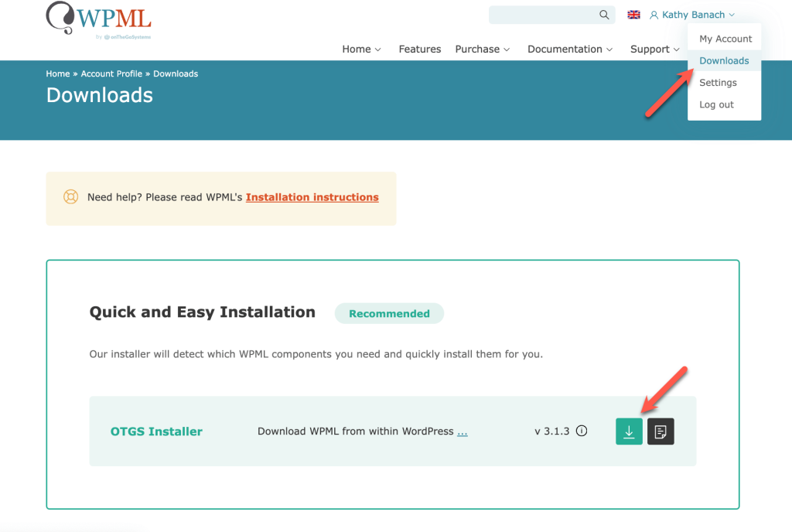Download the OTGS Installer via green button
The image size is (792, 532).
[x=629, y=431]
